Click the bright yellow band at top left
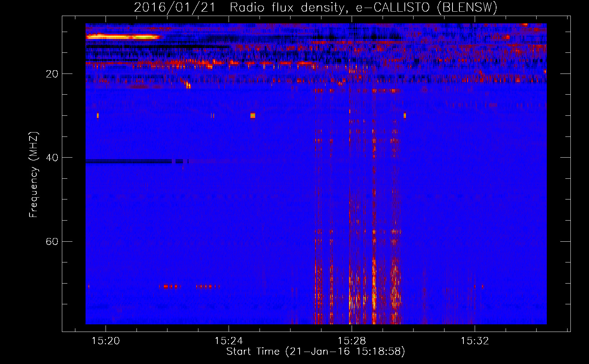 point(123,37)
